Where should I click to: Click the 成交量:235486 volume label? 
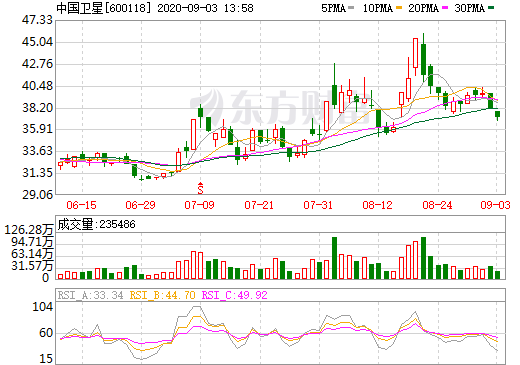pyautogui.click(x=96, y=224)
